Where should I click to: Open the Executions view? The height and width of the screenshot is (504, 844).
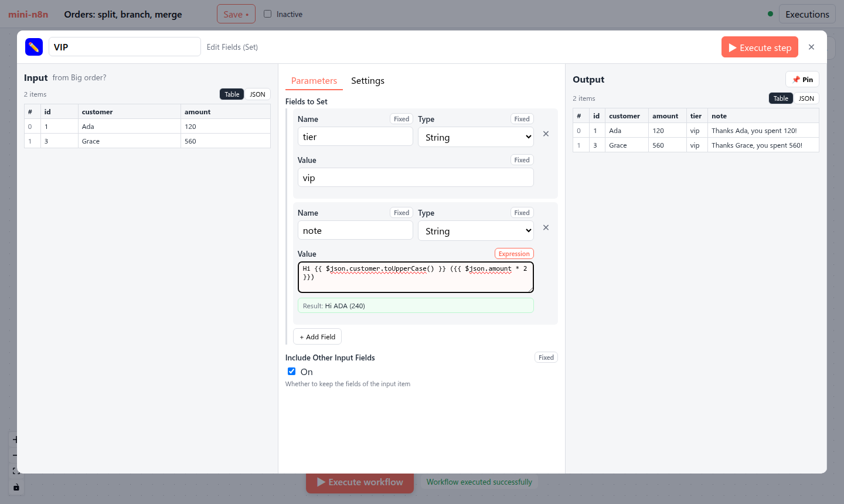click(x=807, y=14)
